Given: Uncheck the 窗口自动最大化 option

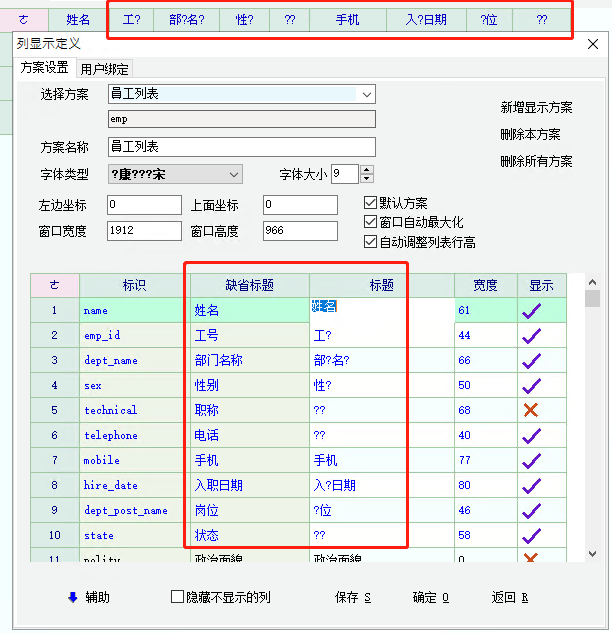Looking at the screenshot, I should pos(371,222).
